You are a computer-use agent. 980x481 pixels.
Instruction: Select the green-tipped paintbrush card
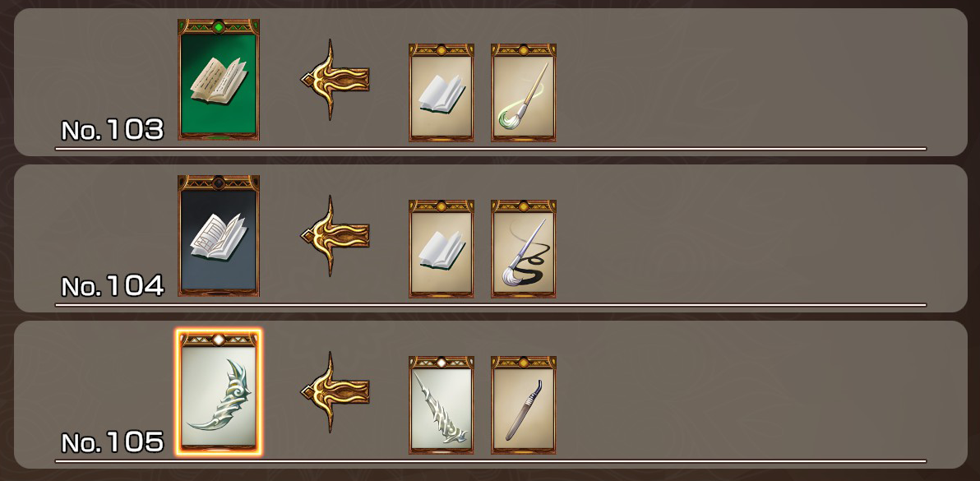click(524, 92)
